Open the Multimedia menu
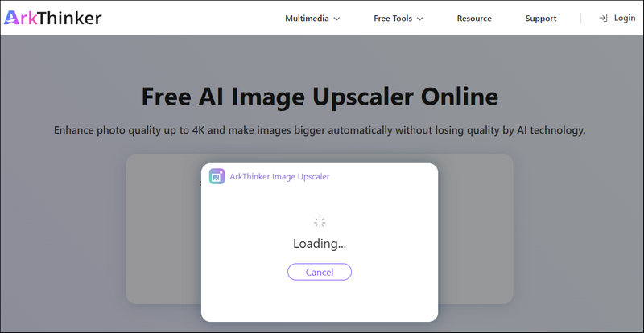The height and width of the screenshot is (333, 644). [312, 18]
